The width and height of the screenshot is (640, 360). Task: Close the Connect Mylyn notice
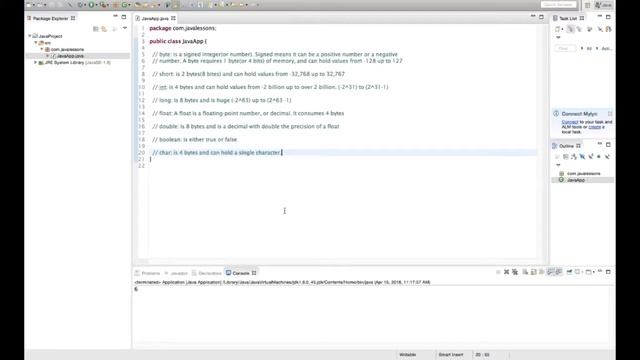(x=610, y=113)
